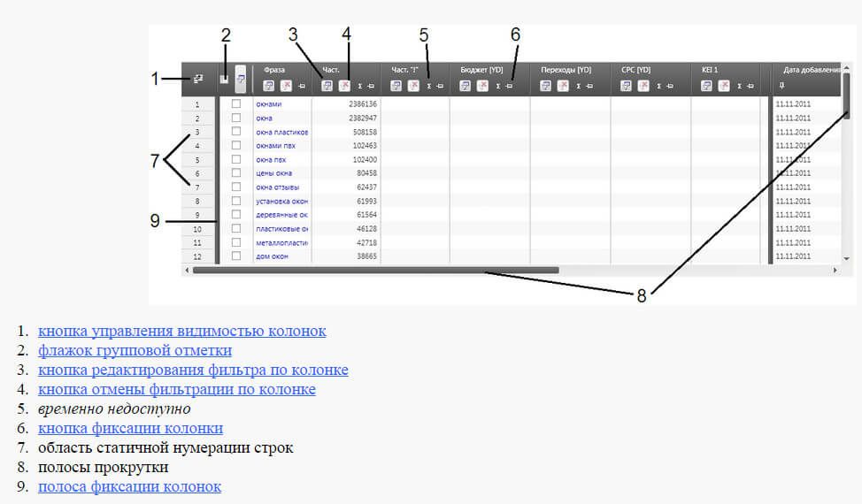Click the CPC [YD] column header label
Screen dimensions: 862x504
point(635,70)
